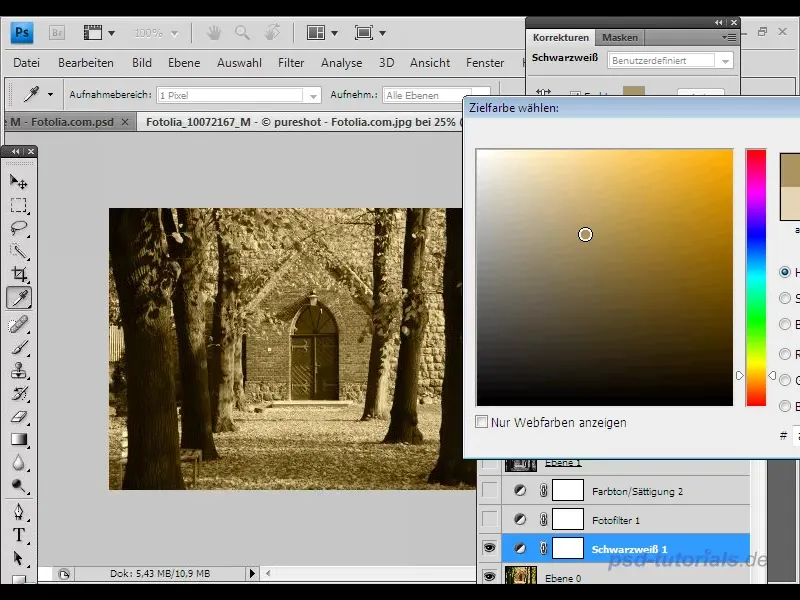Close the Fotolia.com.psd document tab
Image resolution: width=800 pixels, height=600 pixels.
pyautogui.click(x=125, y=122)
